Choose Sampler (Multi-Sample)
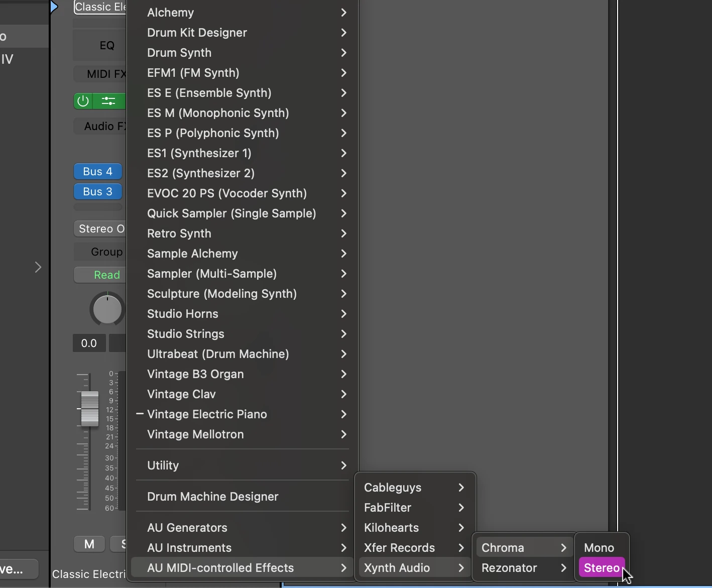This screenshot has height=588, width=712. (x=243, y=274)
